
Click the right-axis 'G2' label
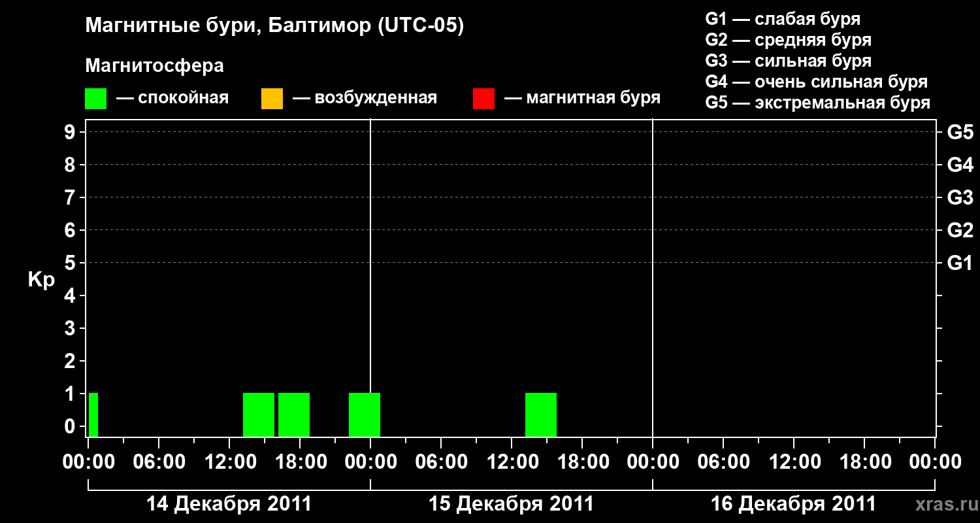(x=960, y=230)
